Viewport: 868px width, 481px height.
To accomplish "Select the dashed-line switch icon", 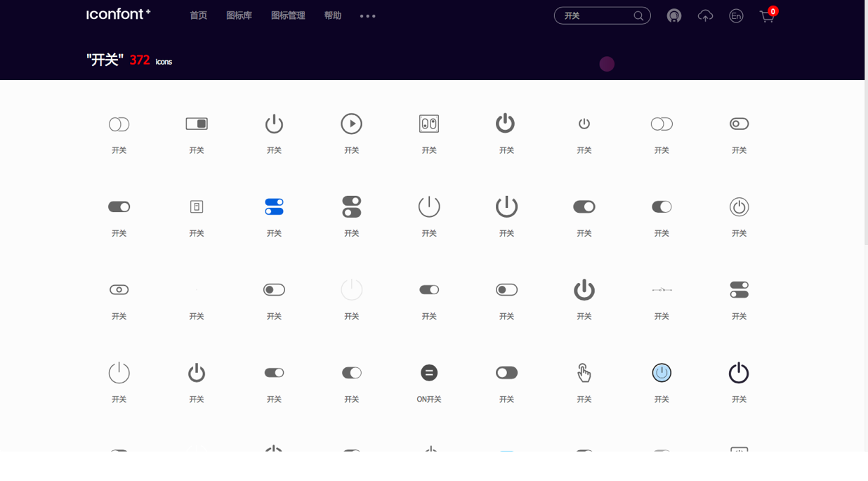I will pyautogui.click(x=662, y=289).
